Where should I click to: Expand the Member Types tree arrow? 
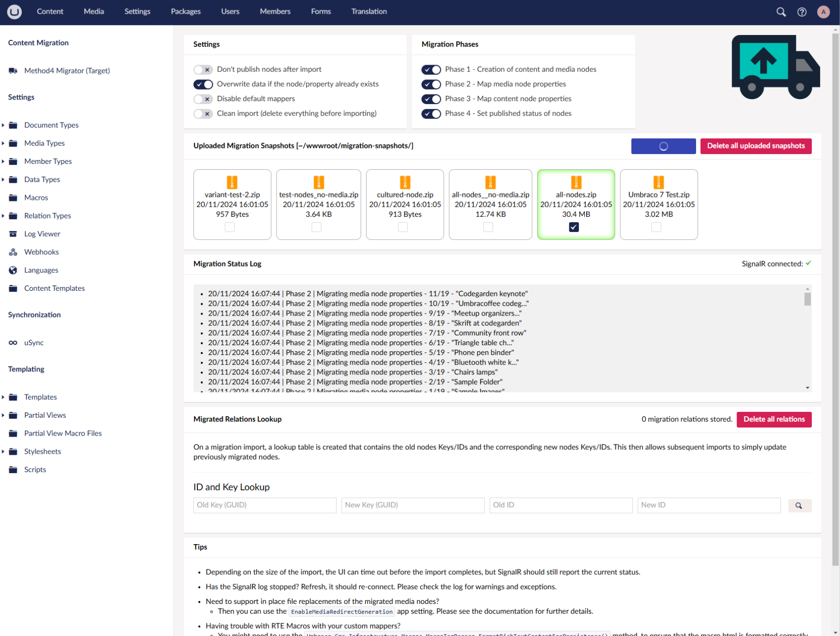pyautogui.click(x=3, y=161)
